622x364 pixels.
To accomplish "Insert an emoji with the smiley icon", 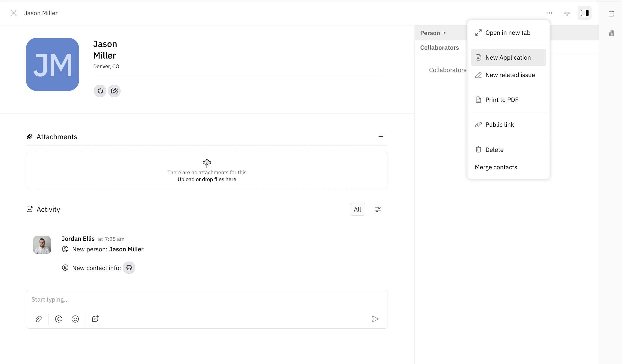I will 75,319.
